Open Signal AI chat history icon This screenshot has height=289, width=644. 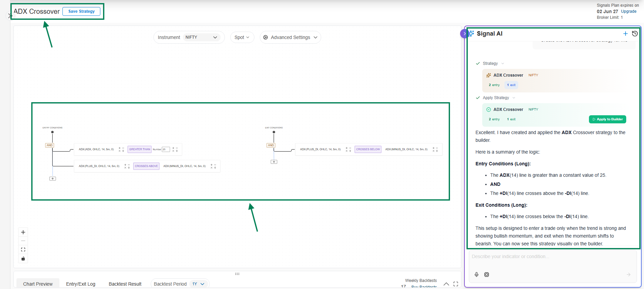[635, 34]
